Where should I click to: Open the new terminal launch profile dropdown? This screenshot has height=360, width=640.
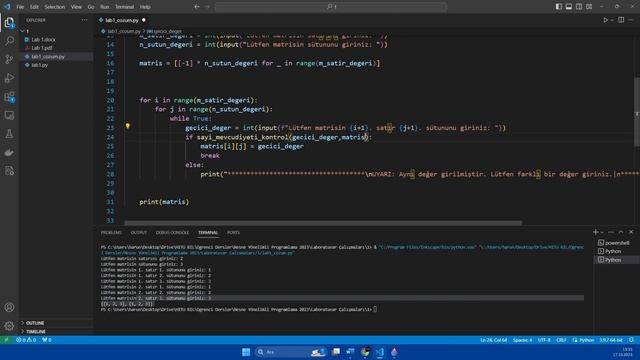pyautogui.click(x=602, y=232)
